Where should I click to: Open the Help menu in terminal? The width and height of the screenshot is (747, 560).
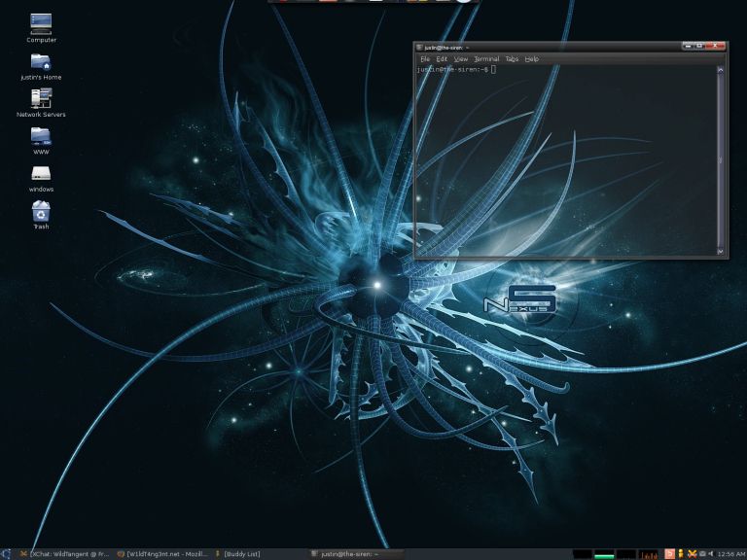pyautogui.click(x=532, y=59)
